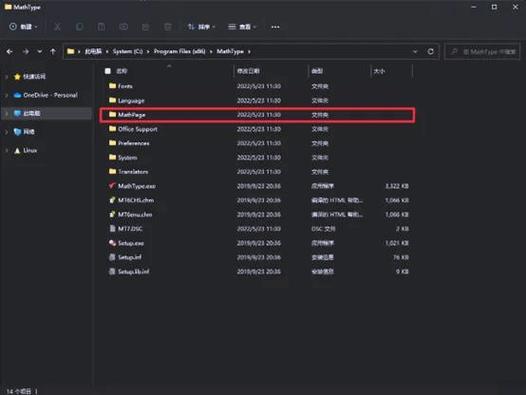Click System (C:) in breadcrumb path
This screenshot has height=395, width=526.
127,51
